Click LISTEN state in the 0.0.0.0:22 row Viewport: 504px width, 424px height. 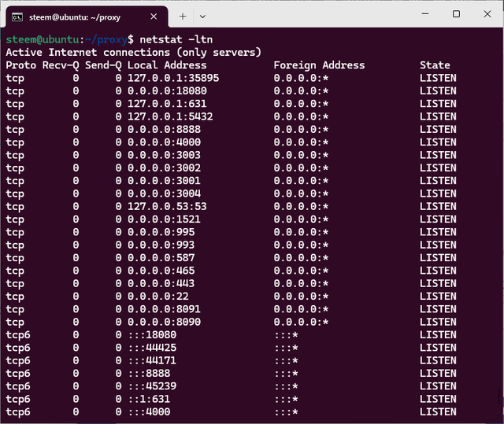coord(438,297)
